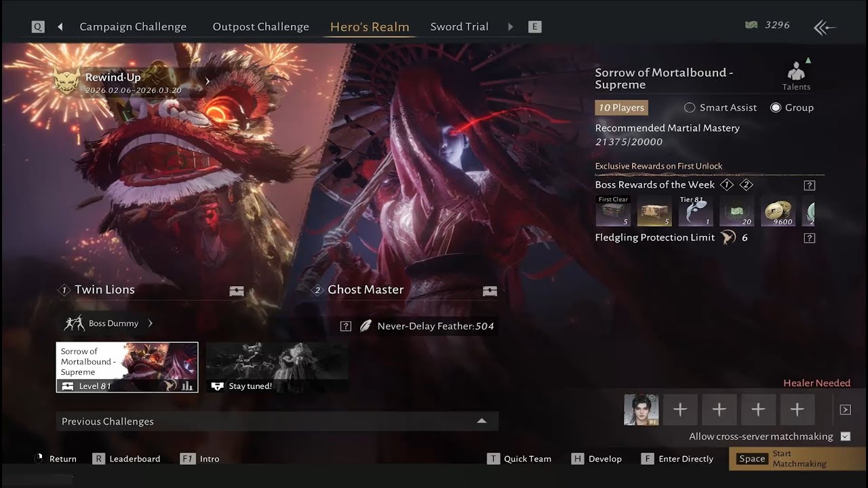Image resolution: width=868 pixels, height=488 pixels.
Task: Click the Quick Team button
Action: (x=519, y=459)
